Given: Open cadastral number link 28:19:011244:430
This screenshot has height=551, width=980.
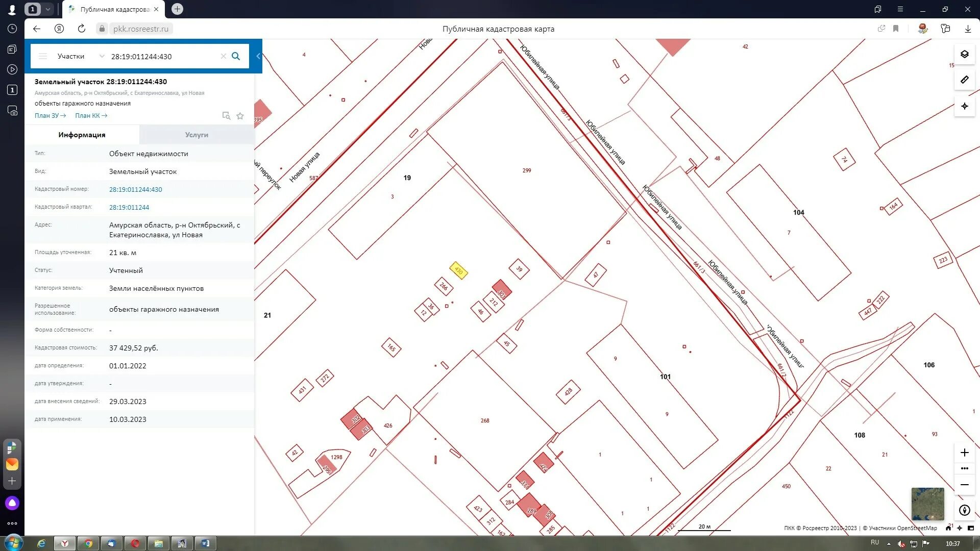Looking at the screenshot, I should coord(135,189).
